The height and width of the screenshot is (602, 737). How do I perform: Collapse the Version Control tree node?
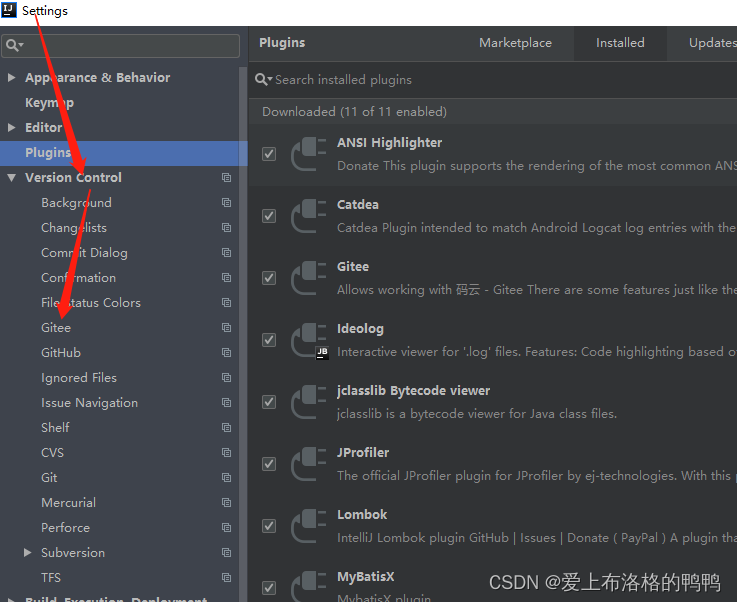click(12, 178)
